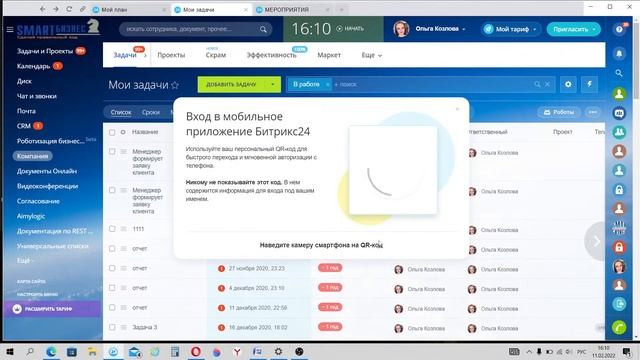Remove the В работе filter tag
The image size is (640, 360).
click(327, 84)
